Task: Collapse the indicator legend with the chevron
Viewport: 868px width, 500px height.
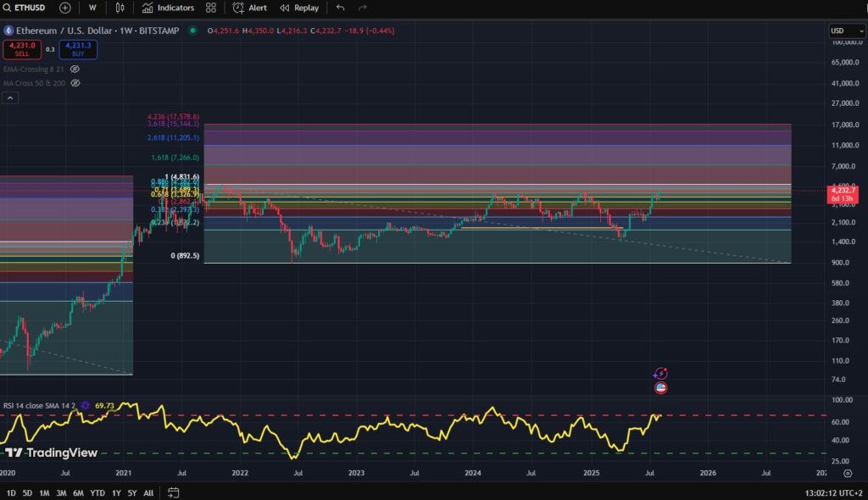Action: tap(10, 98)
